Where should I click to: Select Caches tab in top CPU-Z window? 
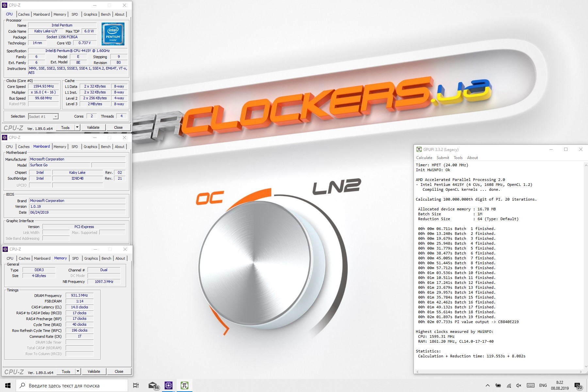click(24, 14)
